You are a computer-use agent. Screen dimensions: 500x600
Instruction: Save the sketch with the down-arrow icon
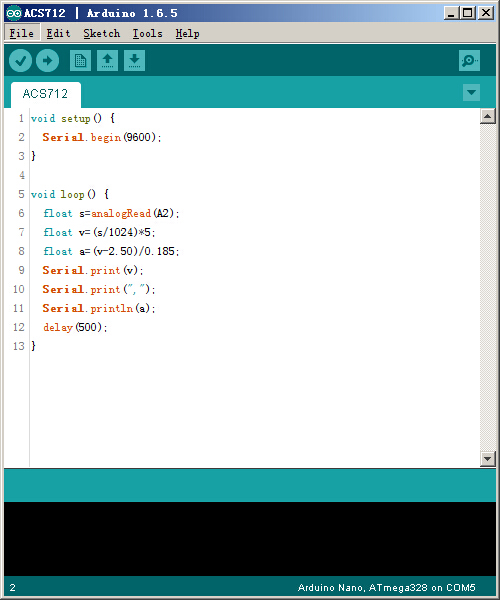click(134, 60)
